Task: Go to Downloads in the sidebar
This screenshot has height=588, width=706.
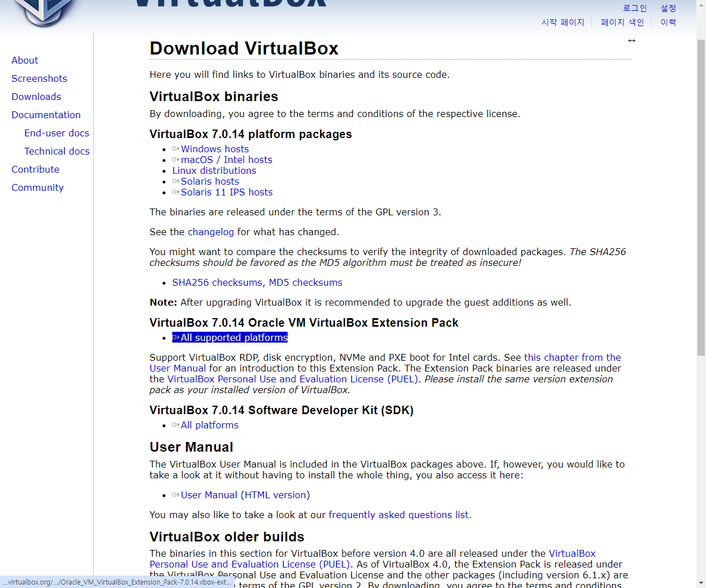Action: click(x=36, y=97)
